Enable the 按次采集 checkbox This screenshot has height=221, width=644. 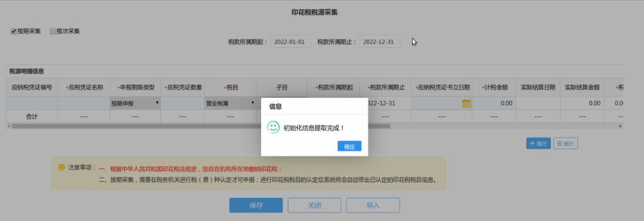pyautogui.click(x=52, y=31)
